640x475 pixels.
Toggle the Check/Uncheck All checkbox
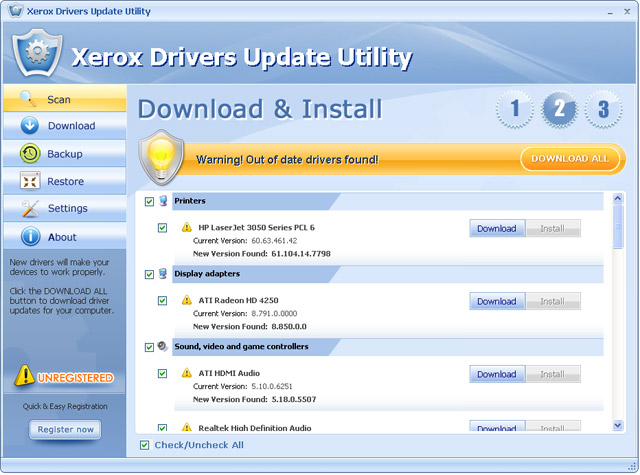pos(144,445)
